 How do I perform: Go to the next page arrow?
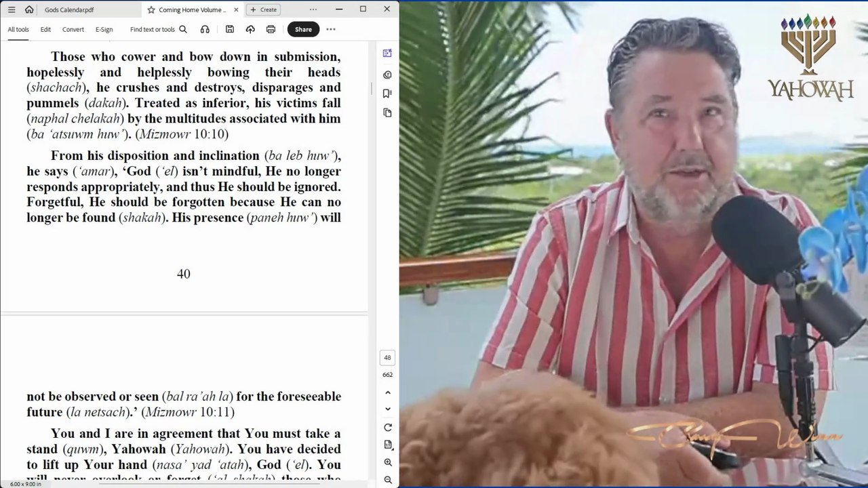388,409
